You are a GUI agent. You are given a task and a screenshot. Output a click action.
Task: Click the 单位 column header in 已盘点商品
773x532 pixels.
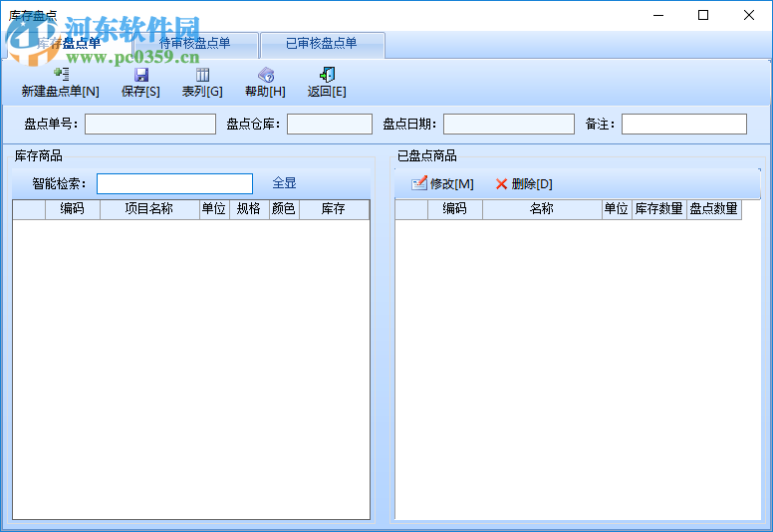click(x=617, y=209)
